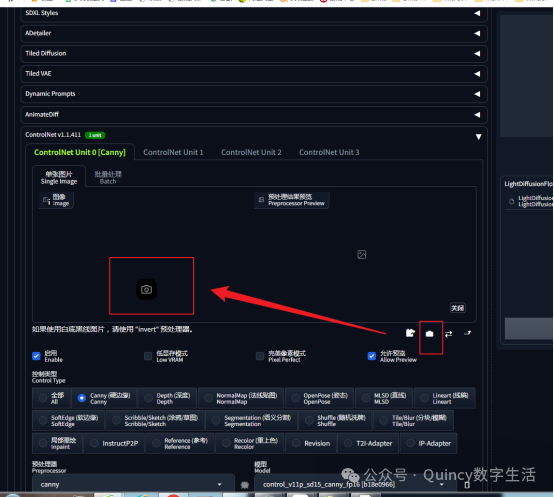The width and height of the screenshot is (554, 497).
Task: Expand the Tiled Diffusion section
Action: coord(254,54)
